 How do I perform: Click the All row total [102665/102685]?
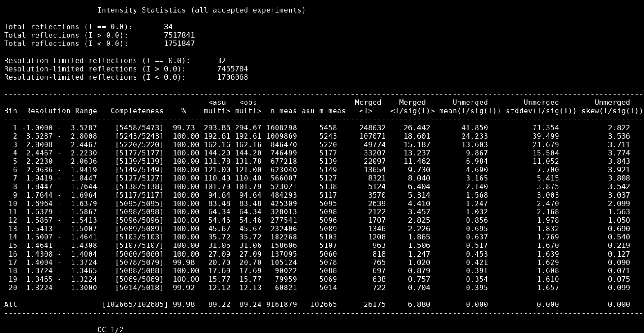pos(135,305)
